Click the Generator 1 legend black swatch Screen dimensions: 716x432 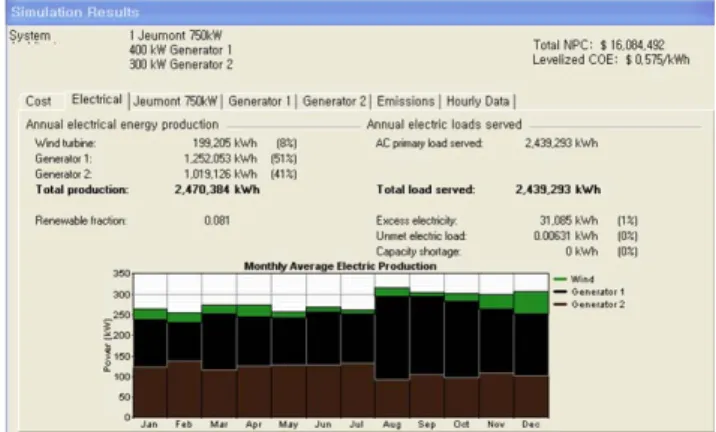pyautogui.click(x=560, y=292)
